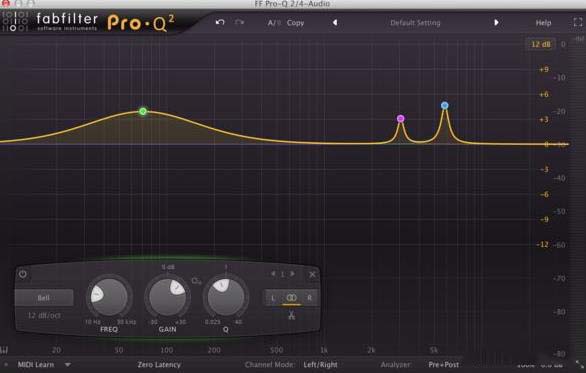Click the GAIN knob
Screen dimensions: 586x373
[167, 298]
